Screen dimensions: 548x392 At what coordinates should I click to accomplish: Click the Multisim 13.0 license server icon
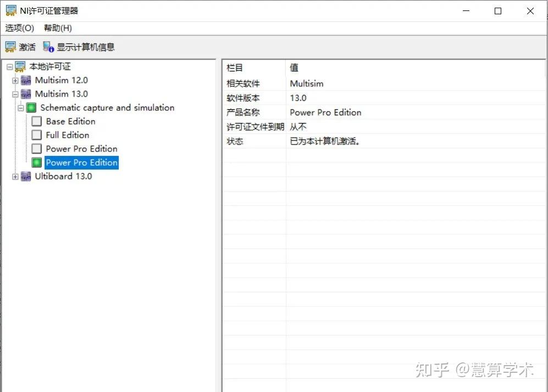pyautogui.click(x=26, y=93)
